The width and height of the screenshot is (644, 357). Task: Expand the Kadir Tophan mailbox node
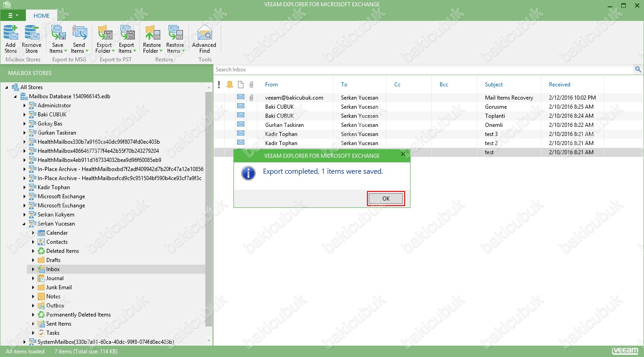[25, 187]
